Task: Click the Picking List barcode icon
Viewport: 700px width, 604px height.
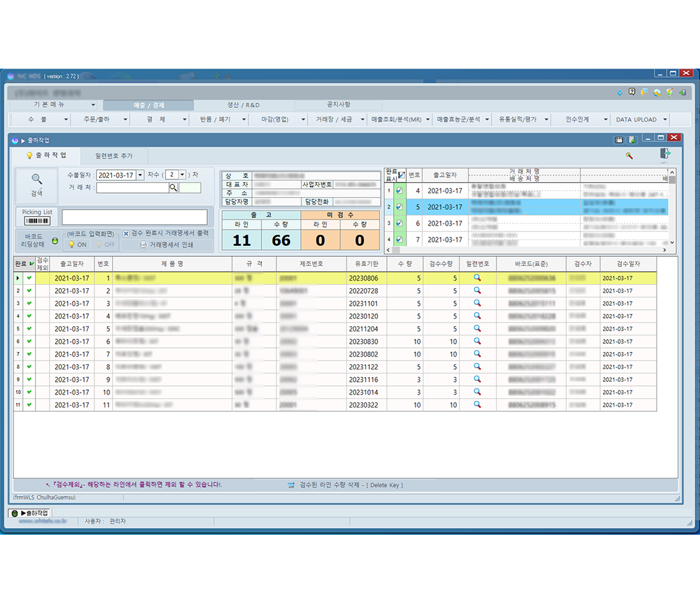Action: pos(37,220)
